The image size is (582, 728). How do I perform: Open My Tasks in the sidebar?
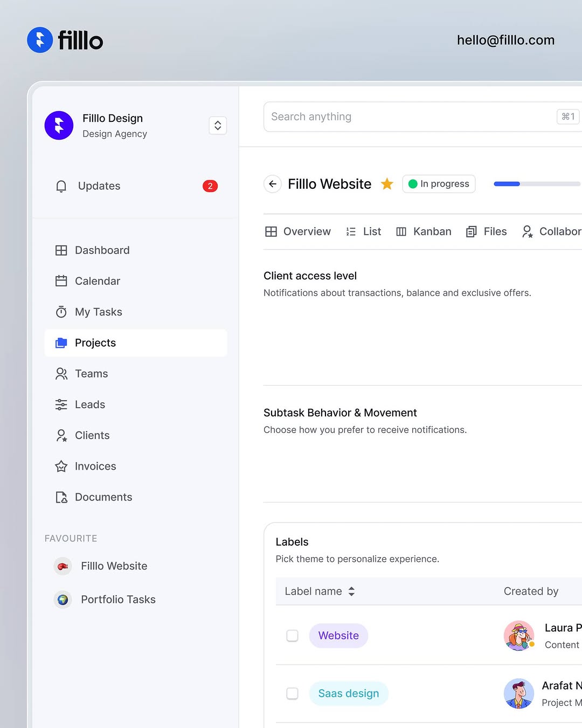136,312
